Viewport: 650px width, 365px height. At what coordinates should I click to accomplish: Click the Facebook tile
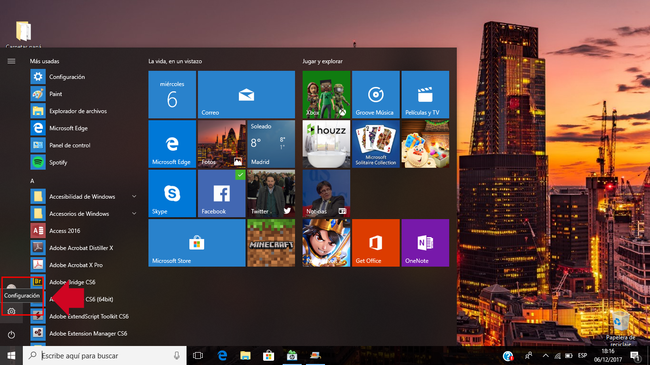point(221,193)
